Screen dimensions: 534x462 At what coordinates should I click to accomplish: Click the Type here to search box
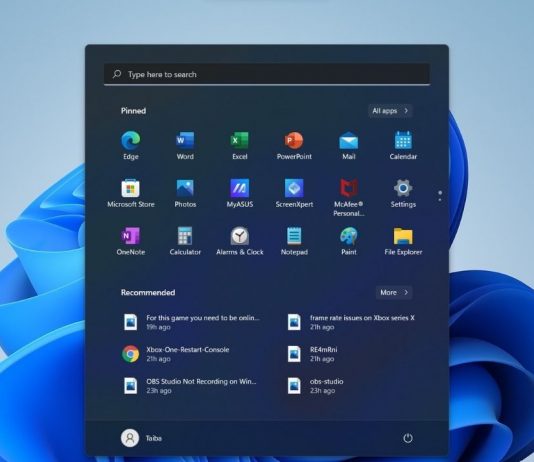tap(267, 74)
